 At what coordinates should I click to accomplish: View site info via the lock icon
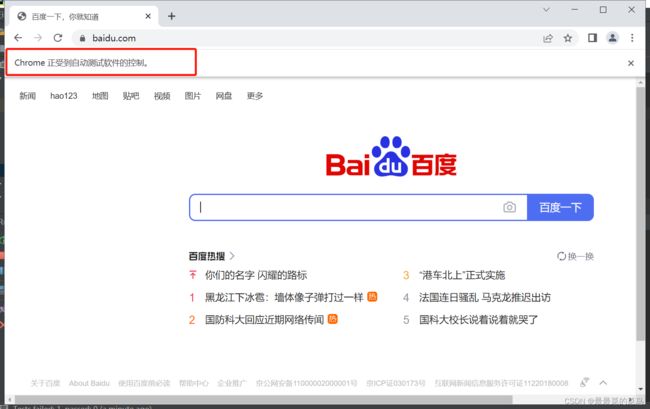coord(82,38)
